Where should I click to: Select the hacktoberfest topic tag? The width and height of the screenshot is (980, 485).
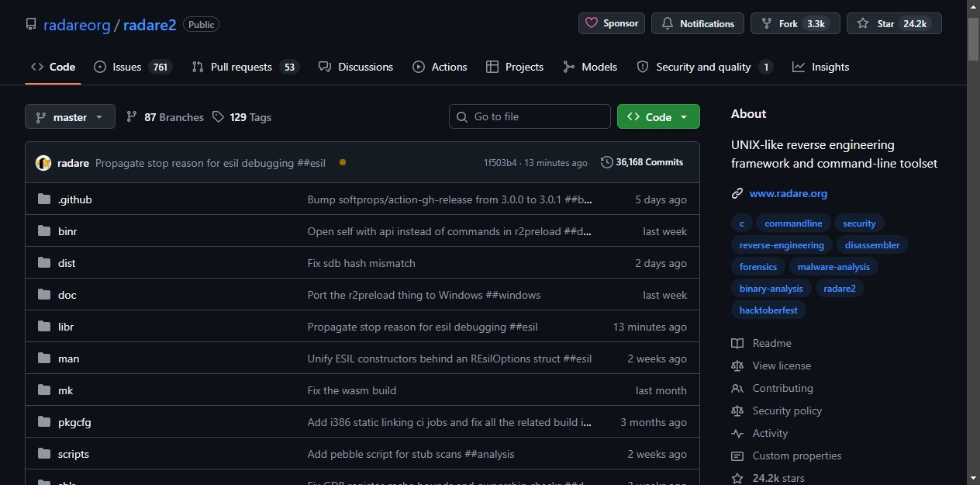(768, 310)
